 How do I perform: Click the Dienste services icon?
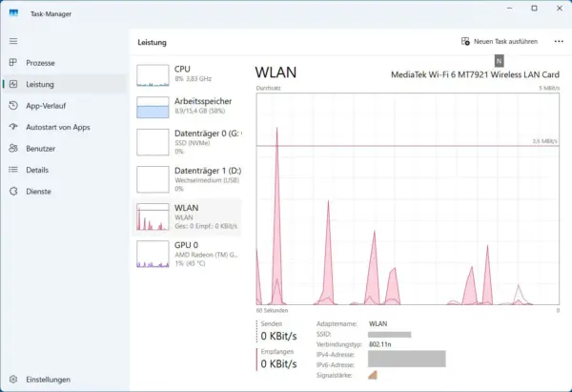pyautogui.click(x=13, y=192)
